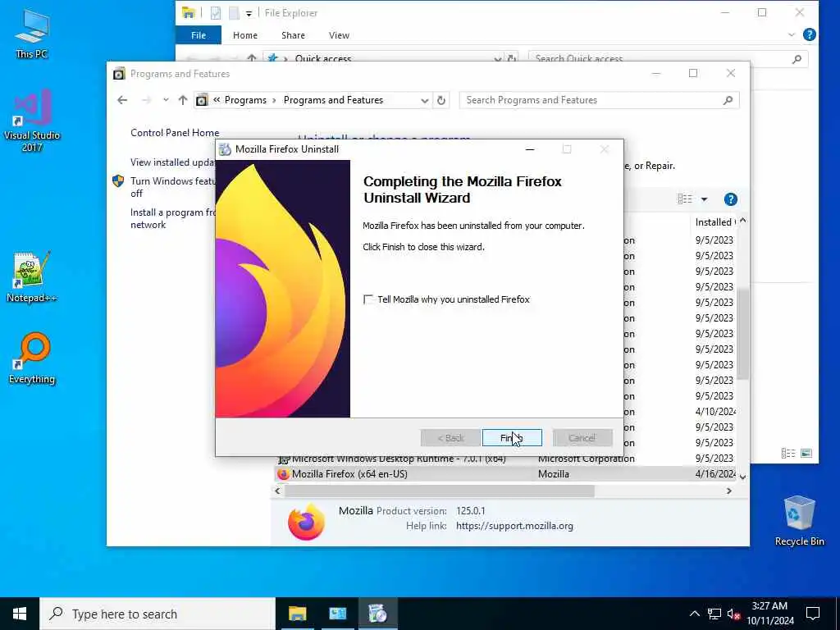Open the view options dropdown arrow

tap(704, 199)
